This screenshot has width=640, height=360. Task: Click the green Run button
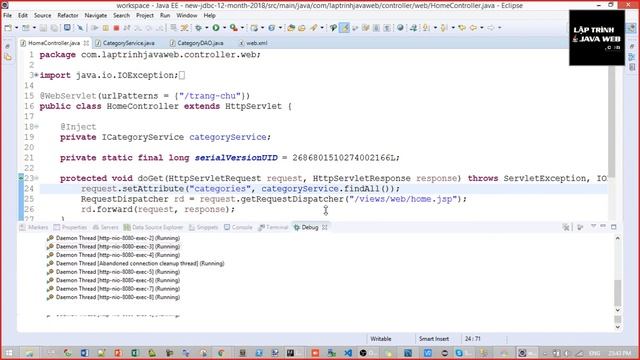pos(216,28)
